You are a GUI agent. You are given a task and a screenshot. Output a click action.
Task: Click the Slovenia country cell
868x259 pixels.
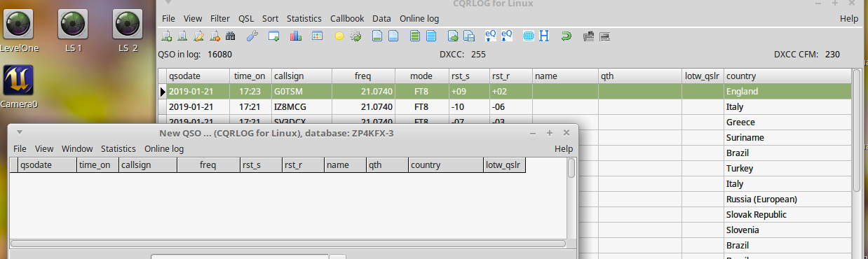[x=787, y=230]
